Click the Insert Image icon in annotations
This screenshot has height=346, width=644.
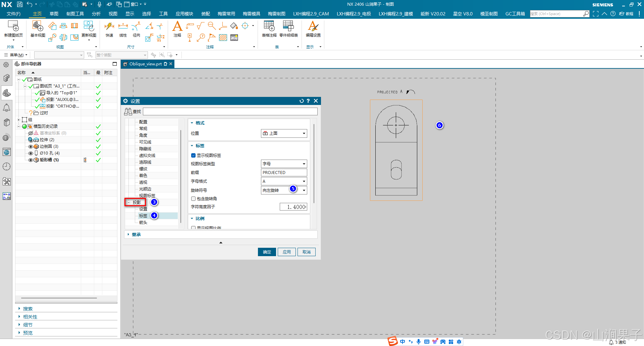(234, 38)
